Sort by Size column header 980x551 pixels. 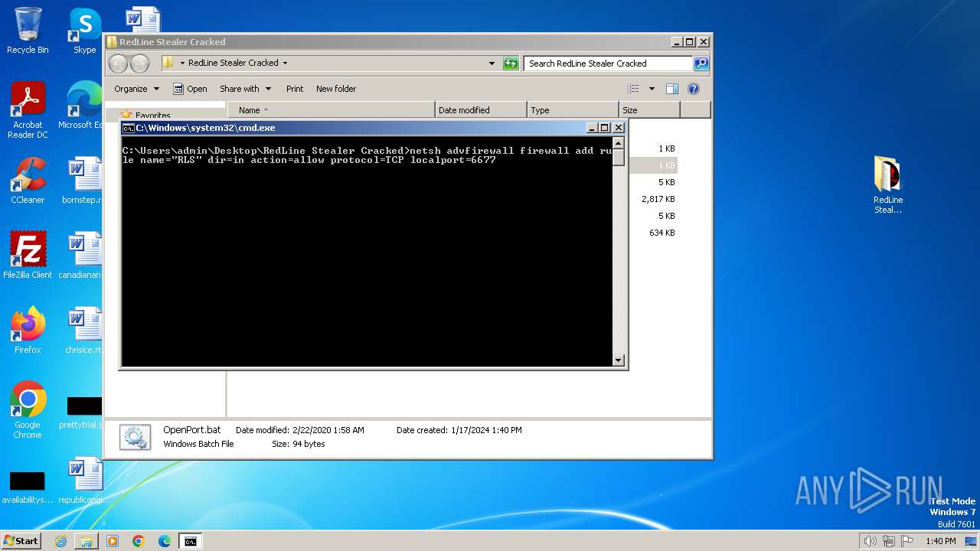click(649, 110)
